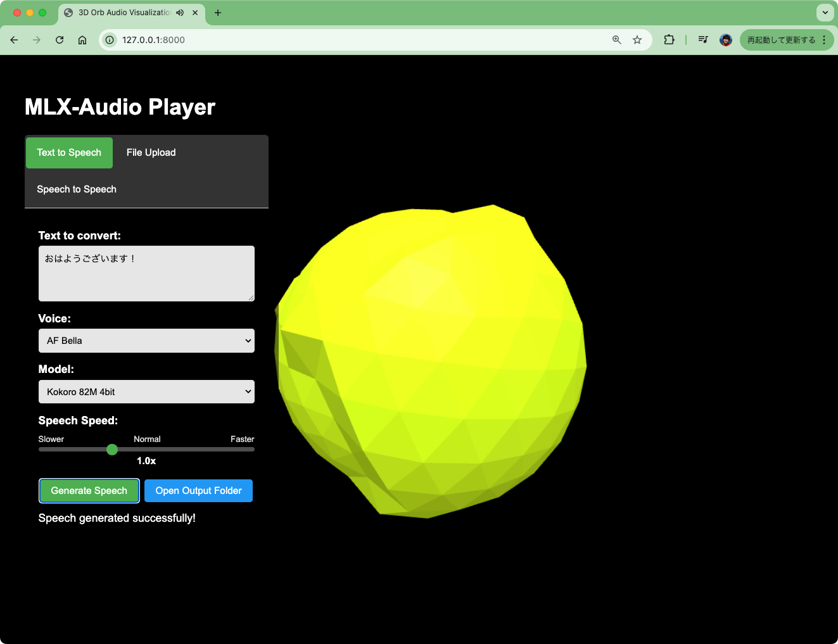Click the green fullscreen window button

coord(42,13)
